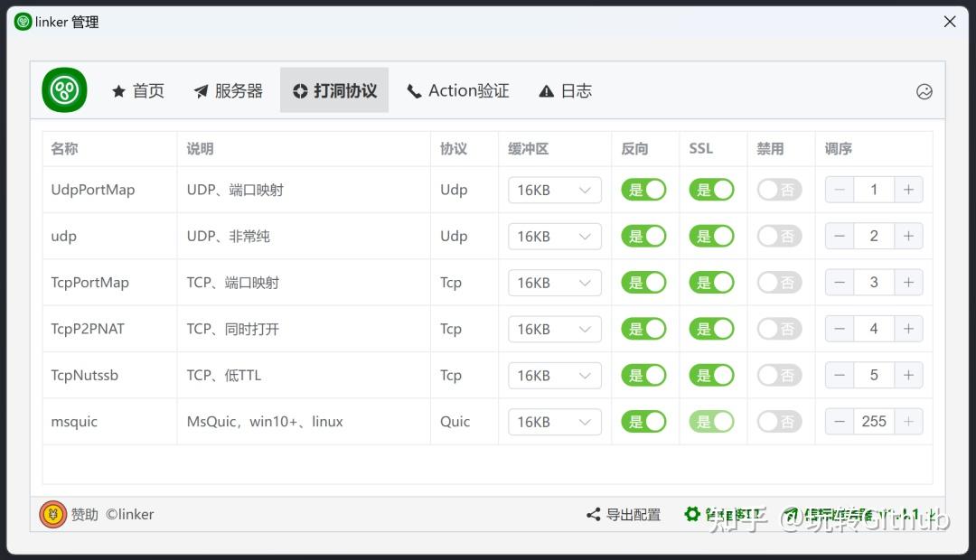Open buffer dropdown for TcpPortMap
The width and height of the screenshot is (976, 560).
click(x=555, y=283)
